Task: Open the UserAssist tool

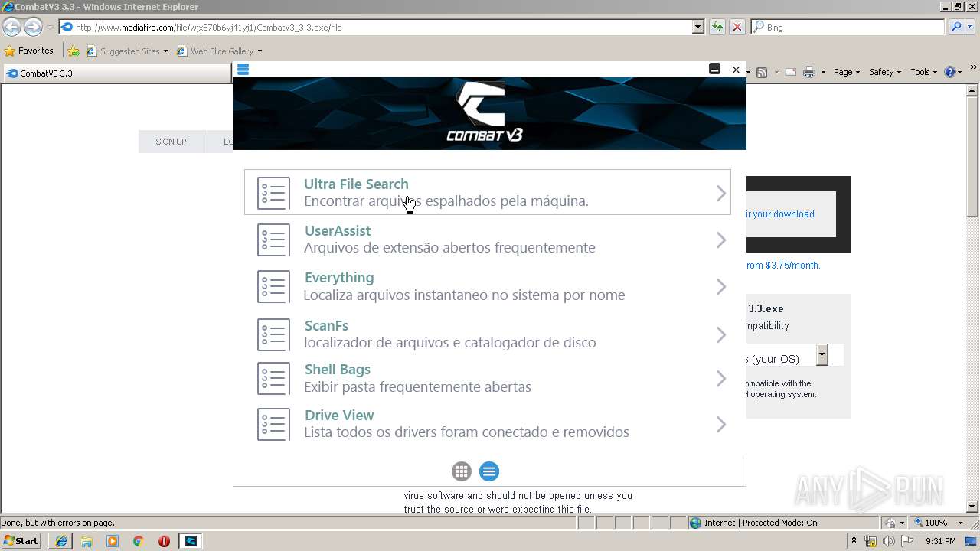Action: coord(488,240)
